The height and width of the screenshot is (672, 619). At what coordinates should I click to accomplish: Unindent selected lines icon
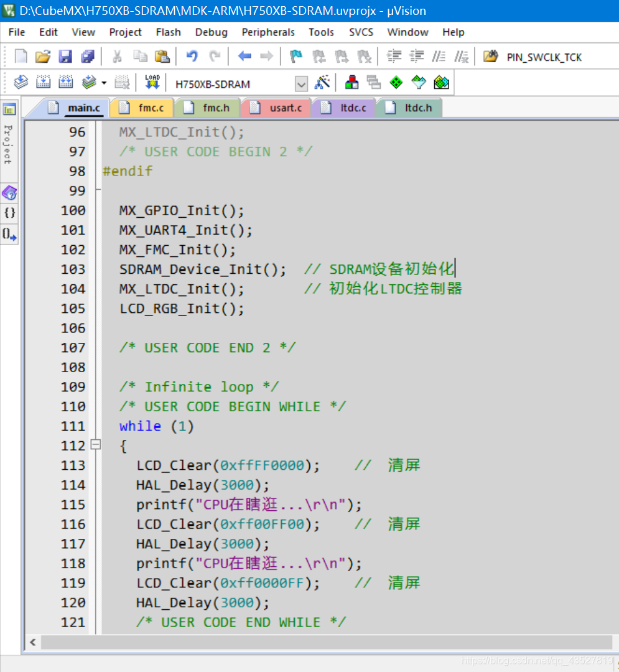(416, 56)
